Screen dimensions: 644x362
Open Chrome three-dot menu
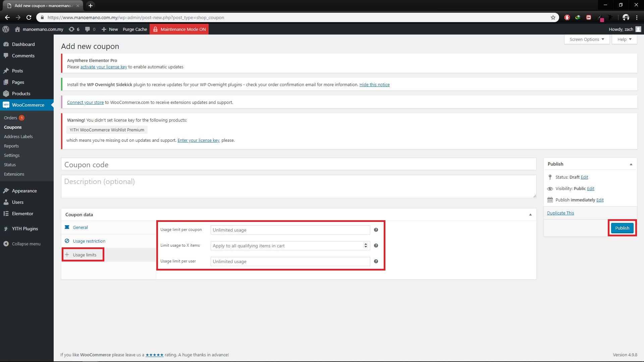point(637,17)
